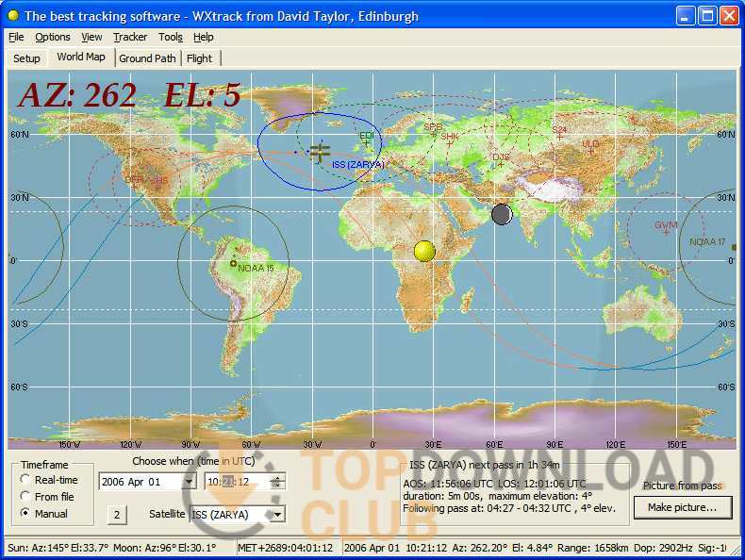
Task: Click the GVM ground station marker
Action: (x=666, y=232)
